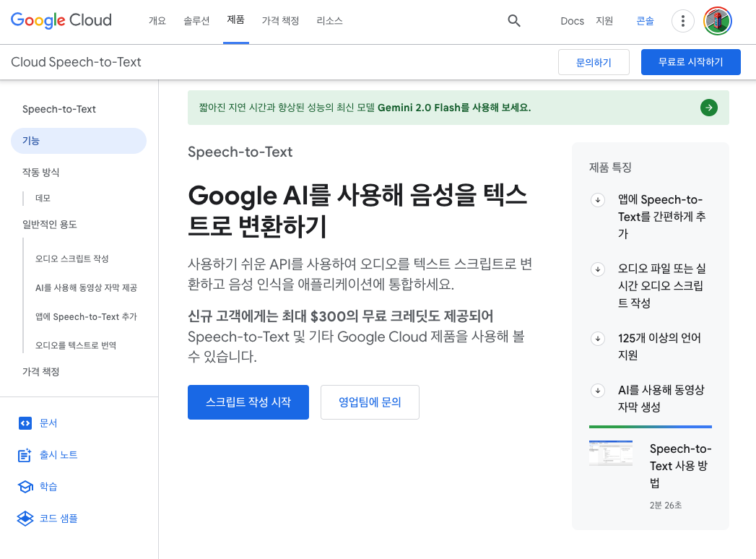This screenshot has height=559, width=756.
Task: Select Speech-to-Text in the sidebar
Action: tap(58, 110)
